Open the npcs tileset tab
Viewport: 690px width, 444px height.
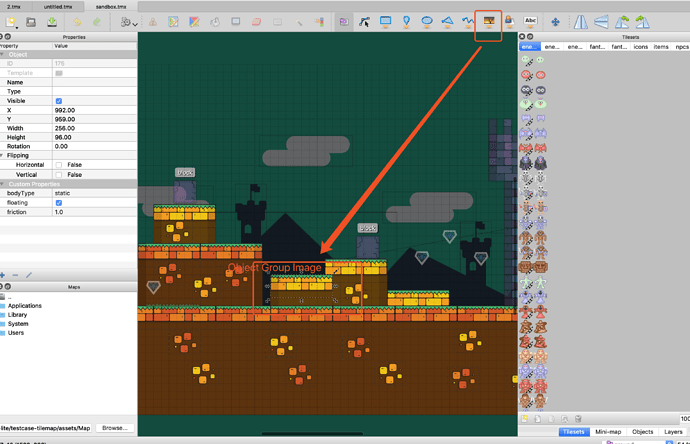681,47
